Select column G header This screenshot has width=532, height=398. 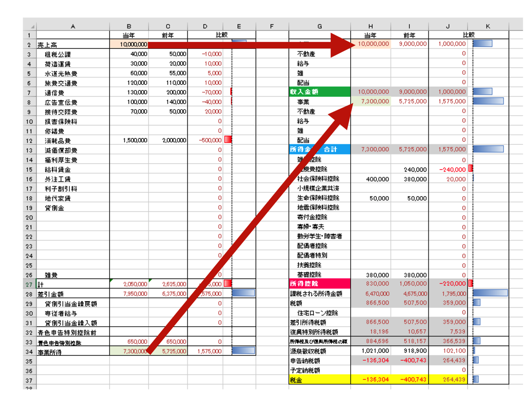(x=320, y=26)
